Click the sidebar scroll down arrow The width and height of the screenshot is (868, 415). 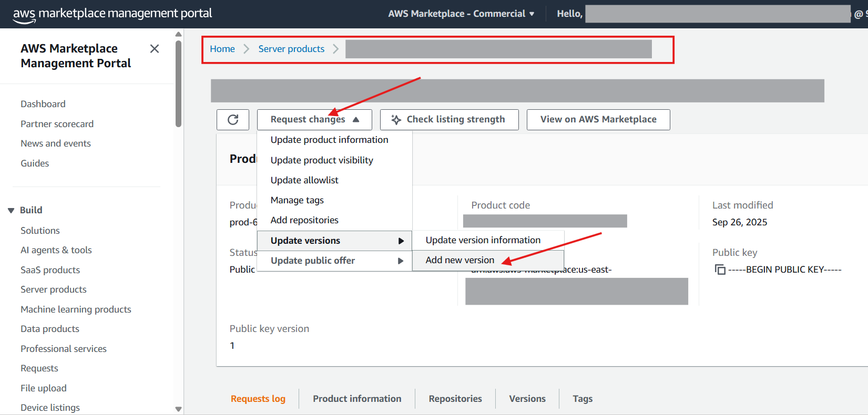click(178, 409)
